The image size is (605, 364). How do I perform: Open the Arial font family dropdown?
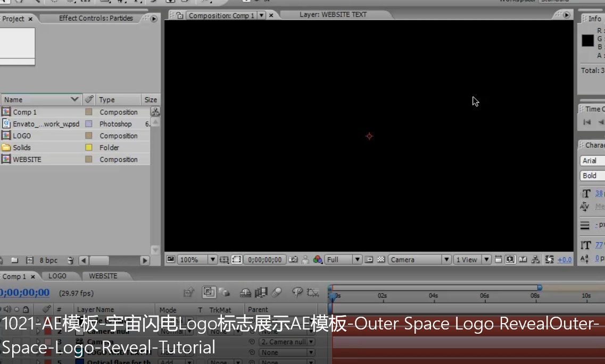coord(592,160)
